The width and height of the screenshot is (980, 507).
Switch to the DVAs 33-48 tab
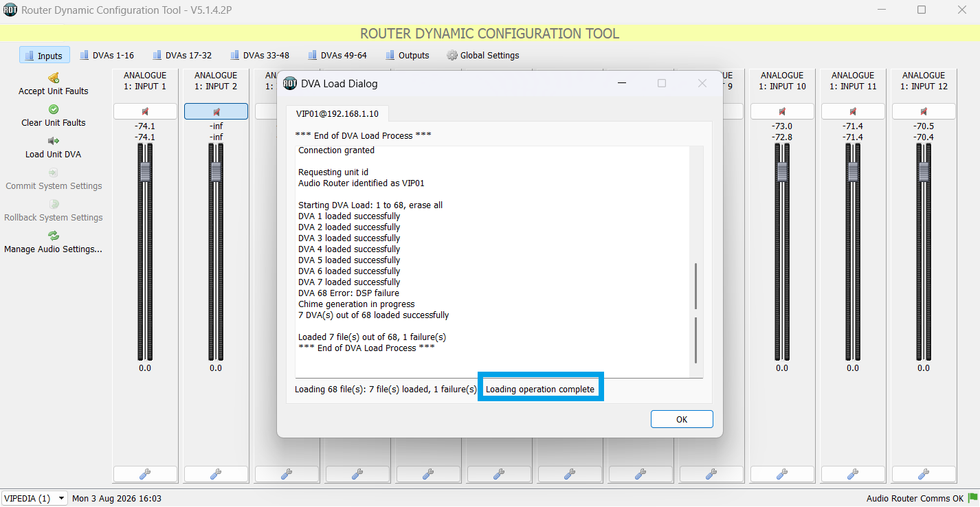(x=259, y=56)
